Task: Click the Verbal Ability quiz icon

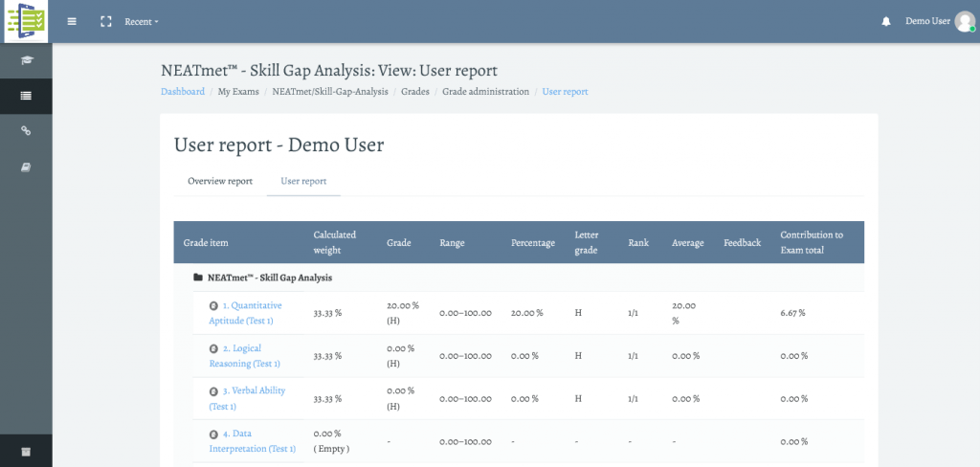Action: (213, 390)
